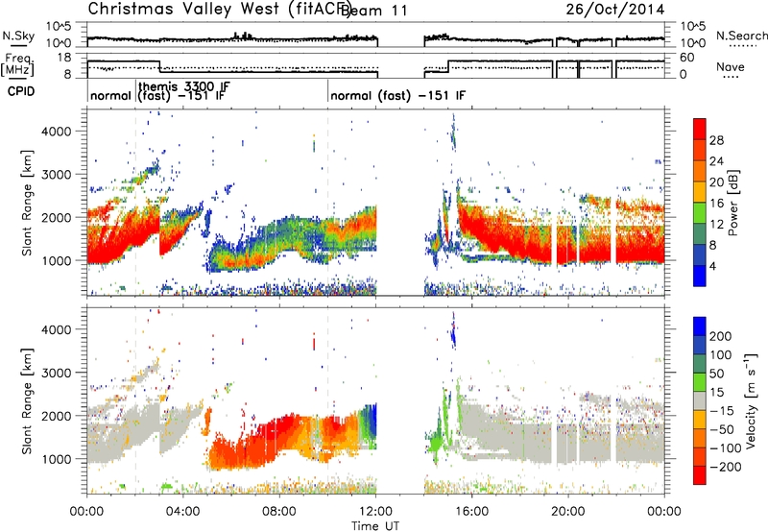The image size is (768, 532).
Task: Click the 50 label on velocity colorbar
Action: pos(717,374)
